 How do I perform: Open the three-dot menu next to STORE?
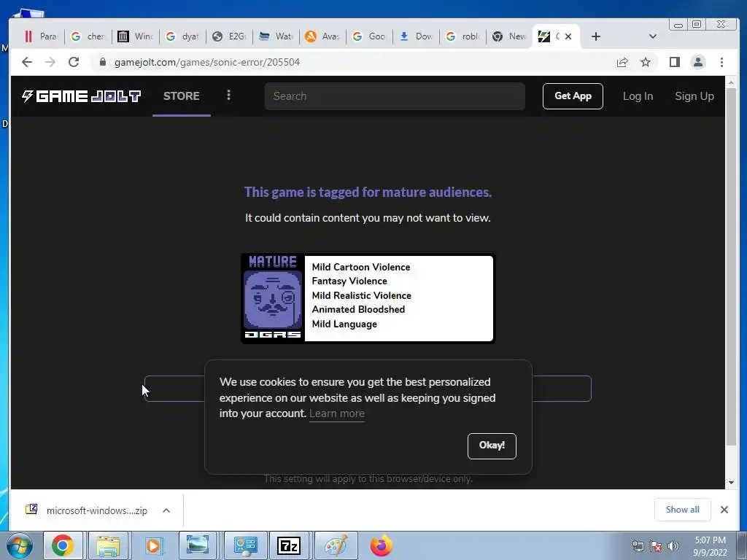[x=228, y=96]
